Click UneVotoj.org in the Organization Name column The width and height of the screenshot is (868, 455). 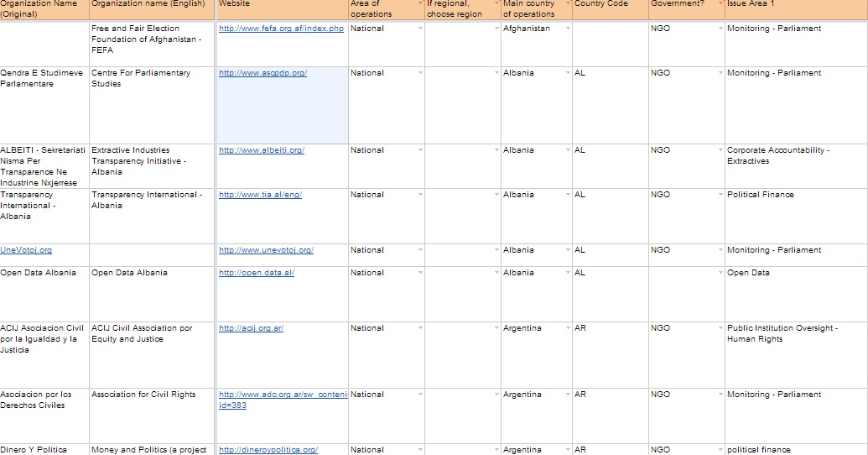pos(26,250)
